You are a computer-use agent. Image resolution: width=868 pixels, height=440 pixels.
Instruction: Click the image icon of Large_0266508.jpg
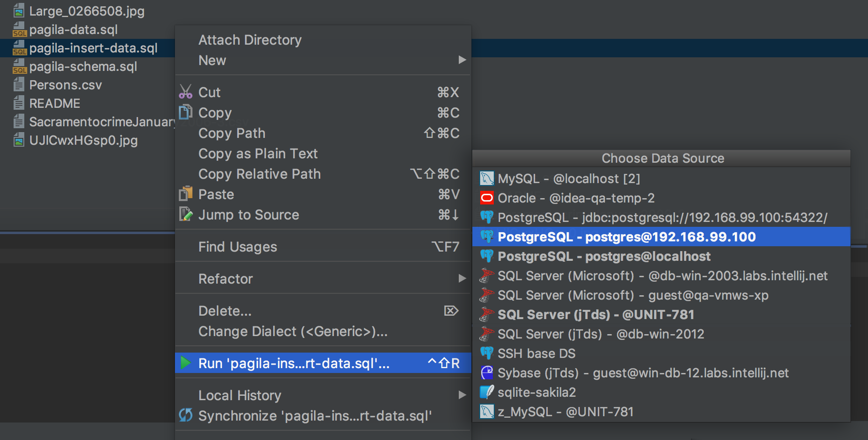coord(19,11)
